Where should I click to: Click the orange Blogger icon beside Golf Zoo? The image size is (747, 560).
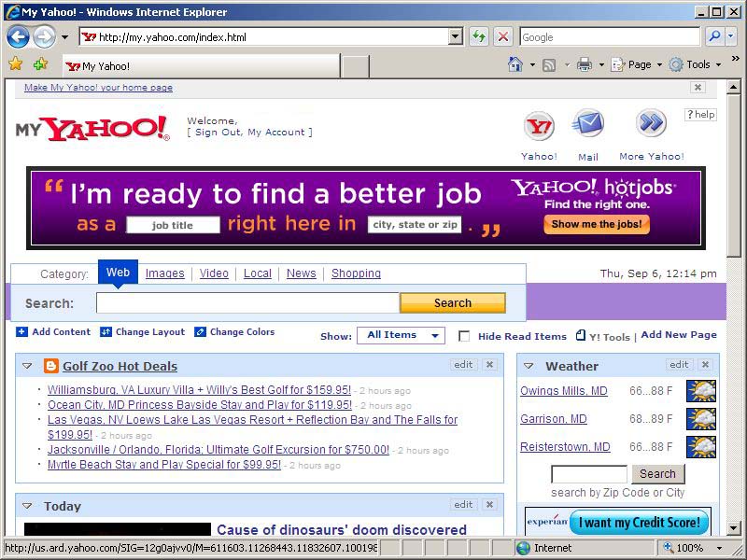tap(51, 366)
